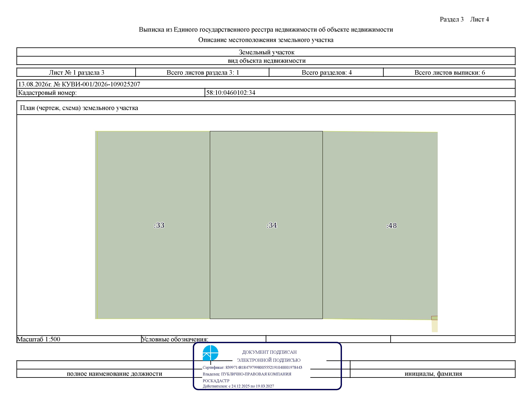Screen dimensions: 532x411
Task: Click the 'Масштаб 1:500' scale label
Action: pos(39,339)
